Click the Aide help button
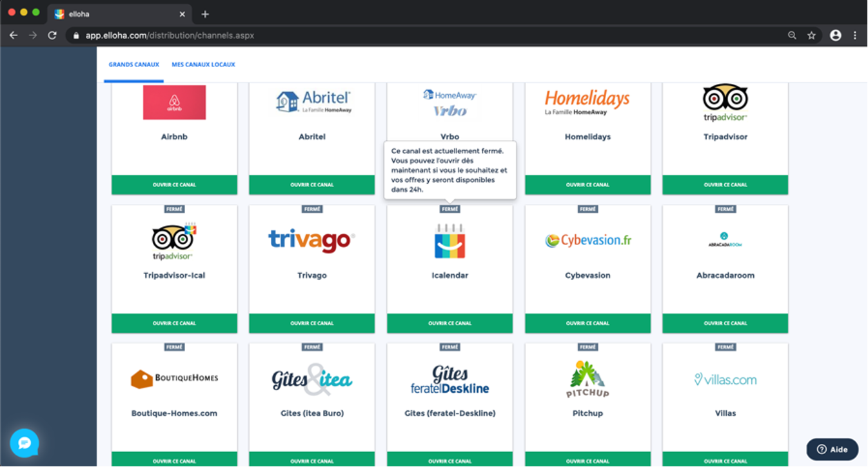The height and width of the screenshot is (467, 868). pos(833,450)
